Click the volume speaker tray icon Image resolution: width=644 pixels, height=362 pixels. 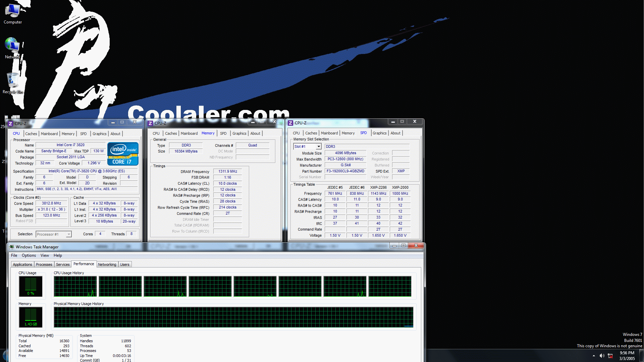(602, 356)
